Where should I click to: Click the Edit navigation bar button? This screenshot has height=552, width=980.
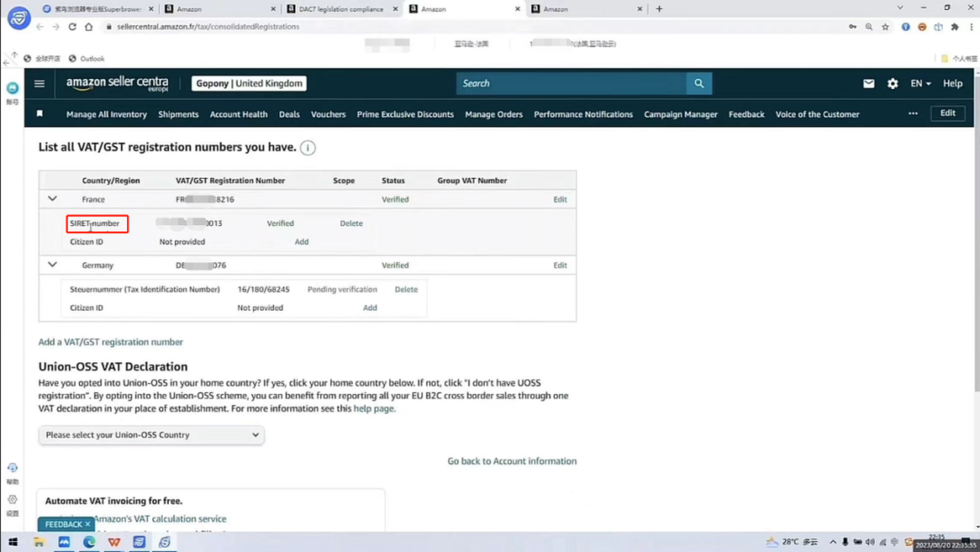(947, 113)
